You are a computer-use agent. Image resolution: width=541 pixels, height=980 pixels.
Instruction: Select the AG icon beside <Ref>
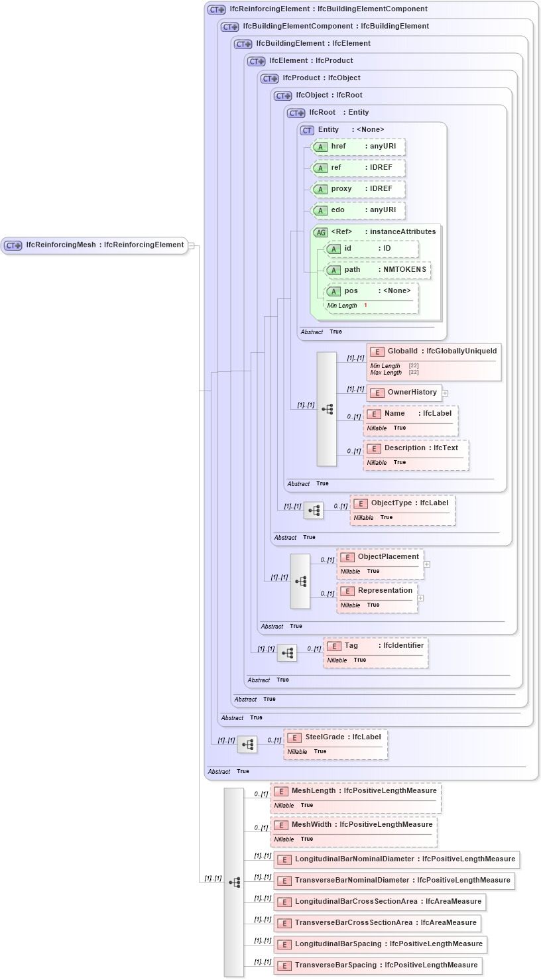coord(320,232)
